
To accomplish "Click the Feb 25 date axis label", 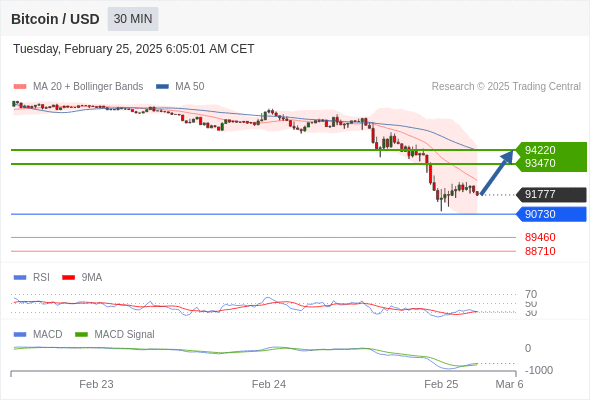I will (x=441, y=384).
